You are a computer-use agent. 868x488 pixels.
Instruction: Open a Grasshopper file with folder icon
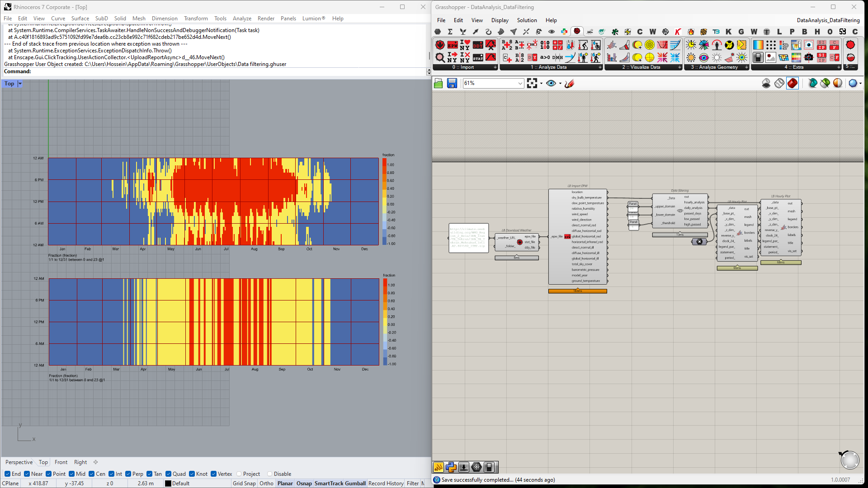click(x=438, y=83)
